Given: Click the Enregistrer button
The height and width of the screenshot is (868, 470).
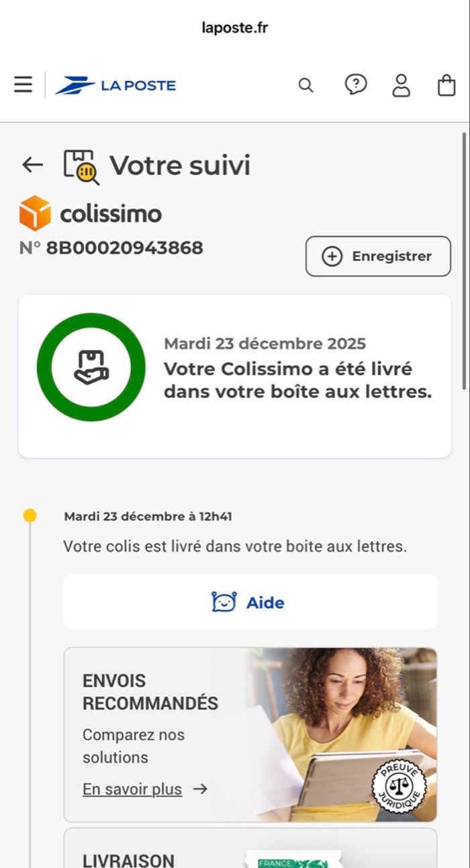Looking at the screenshot, I should coord(378,256).
